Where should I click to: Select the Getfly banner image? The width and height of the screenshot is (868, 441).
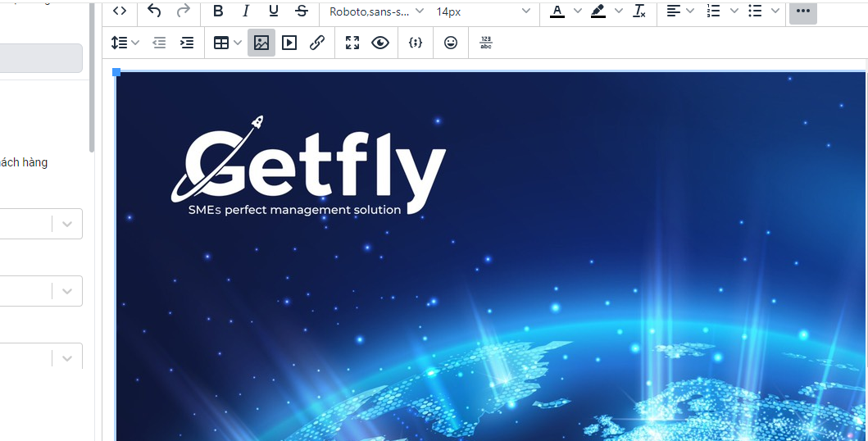point(490,257)
